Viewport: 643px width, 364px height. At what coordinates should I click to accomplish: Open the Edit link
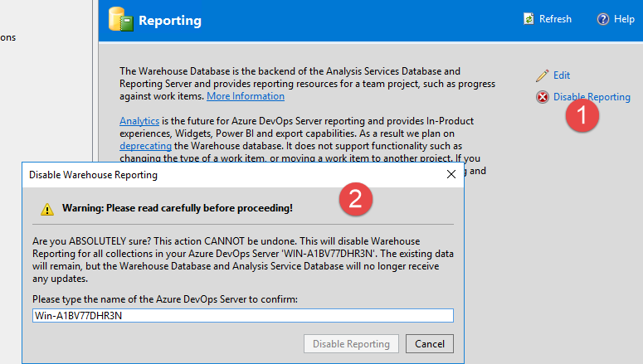pos(562,75)
